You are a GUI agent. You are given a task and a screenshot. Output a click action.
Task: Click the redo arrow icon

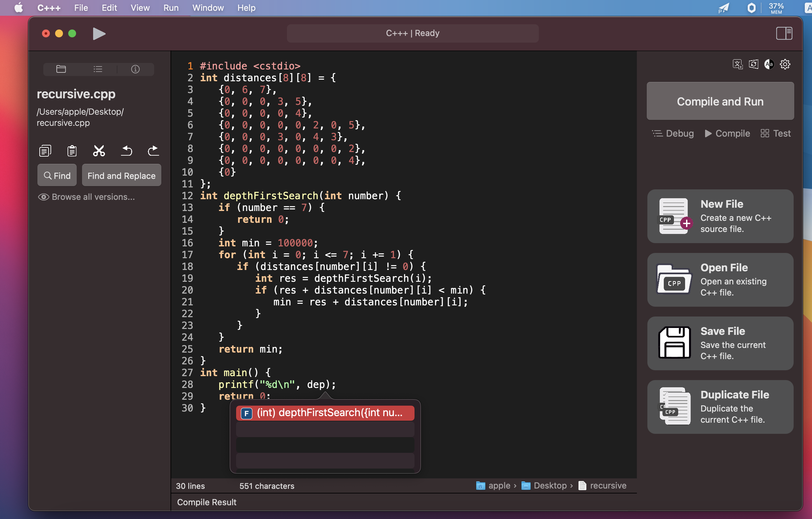pos(153,151)
